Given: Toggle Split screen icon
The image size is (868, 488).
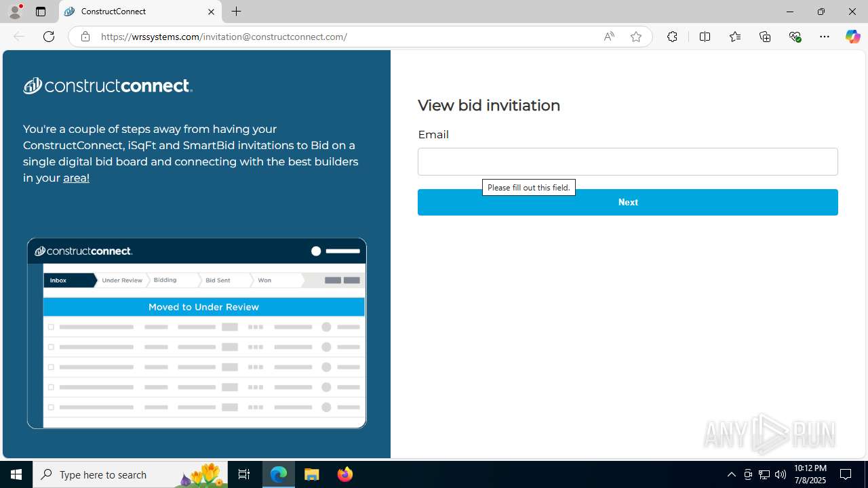Looking at the screenshot, I should 705,37.
